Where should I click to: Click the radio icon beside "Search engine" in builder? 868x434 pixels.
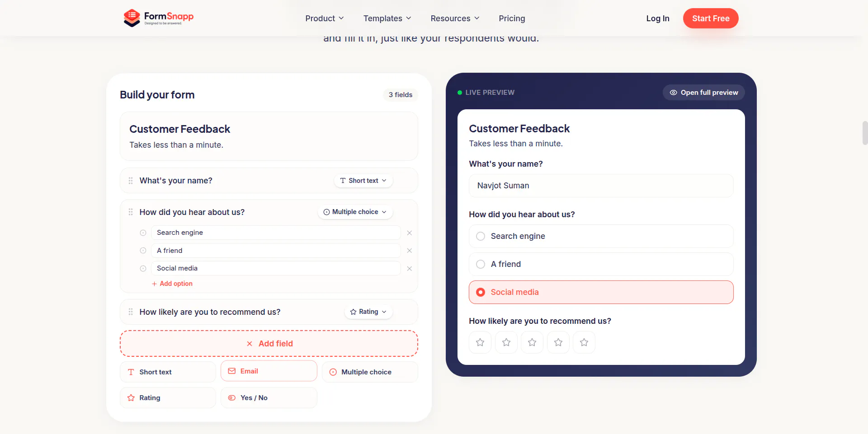tap(143, 233)
